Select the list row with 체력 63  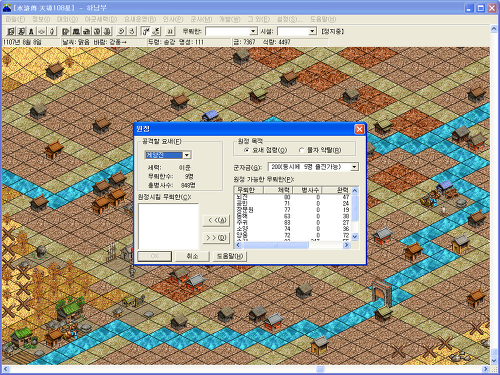coord(293,216)
